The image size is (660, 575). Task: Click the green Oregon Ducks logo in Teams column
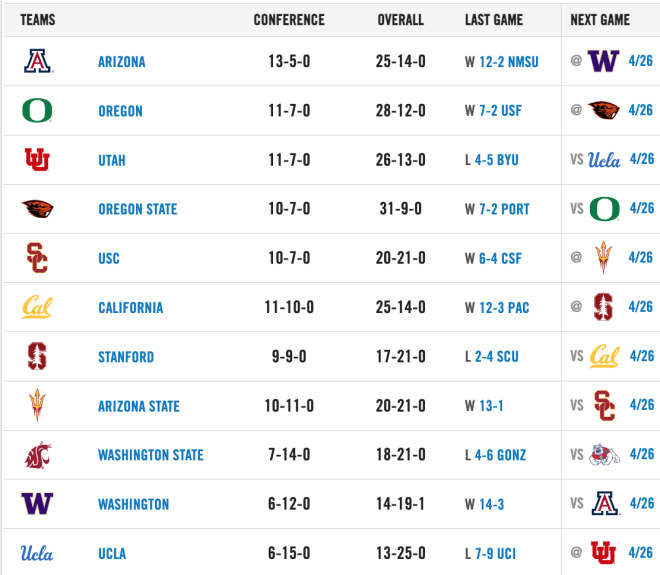tap(37, 111)
